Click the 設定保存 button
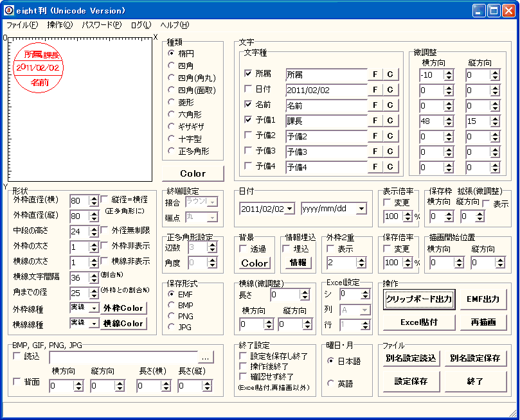This screenshot has width=520, height=420. [411, 381]
